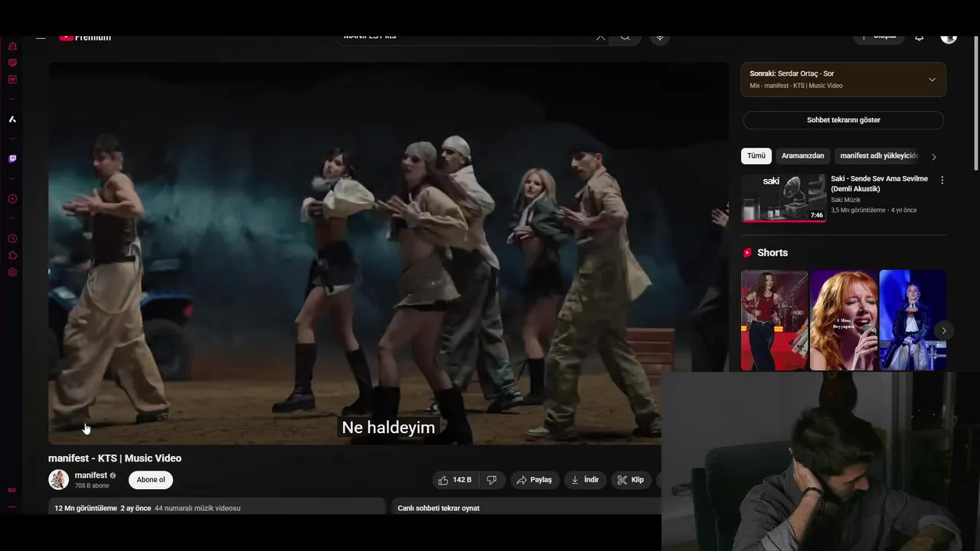Go to YouTube Premium home logo
Screen dimensions: 980x551
click(85, 37)
